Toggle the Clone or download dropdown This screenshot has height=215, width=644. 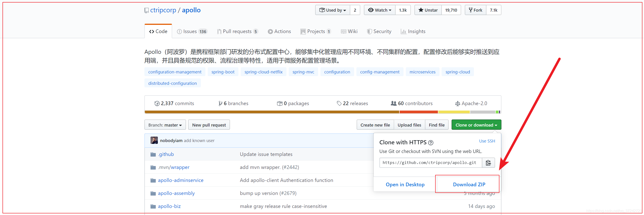[x=476, y=125]
